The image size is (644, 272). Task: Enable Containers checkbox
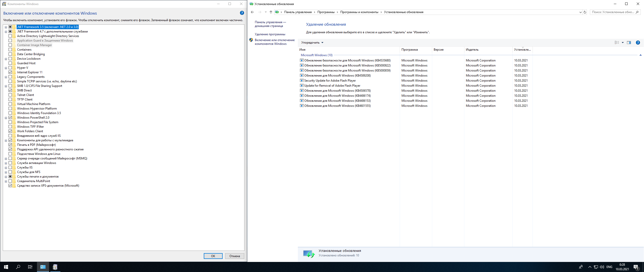coord(10,50)
